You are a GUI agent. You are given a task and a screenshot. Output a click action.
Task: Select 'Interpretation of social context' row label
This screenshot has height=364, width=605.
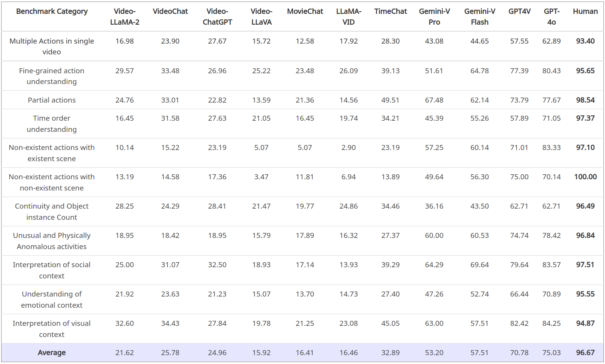click(x=52, y=270)
